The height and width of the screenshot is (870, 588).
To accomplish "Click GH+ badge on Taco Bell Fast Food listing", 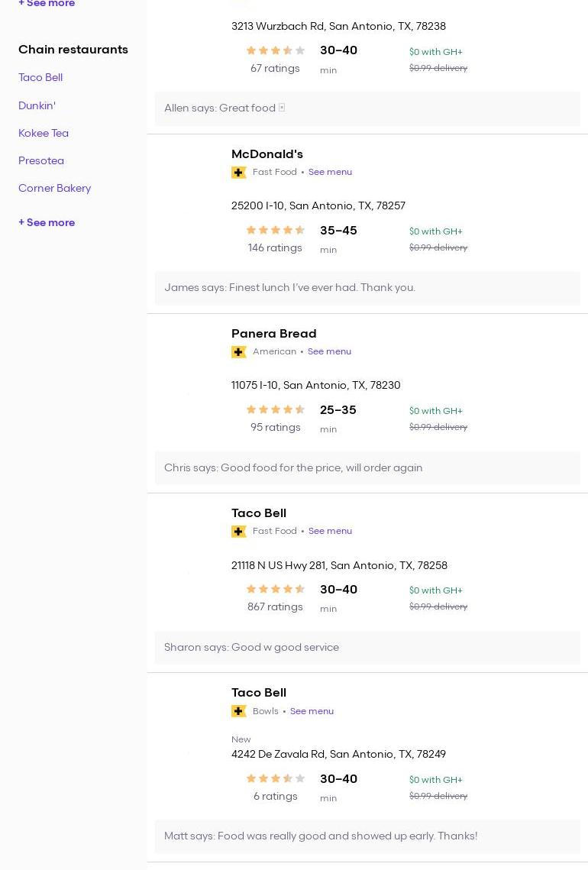I will pos(239,532).
